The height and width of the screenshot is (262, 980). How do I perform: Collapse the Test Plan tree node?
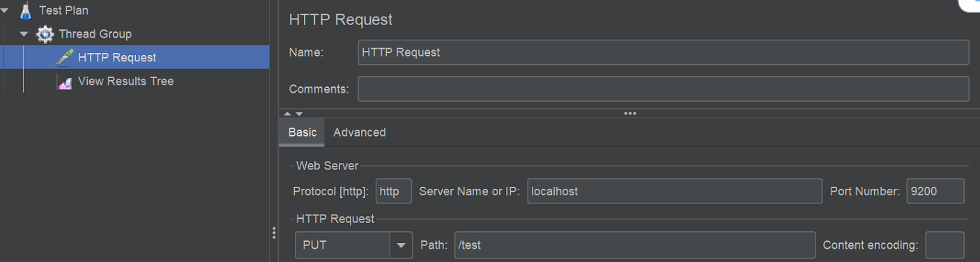click(x=6, y=10)
